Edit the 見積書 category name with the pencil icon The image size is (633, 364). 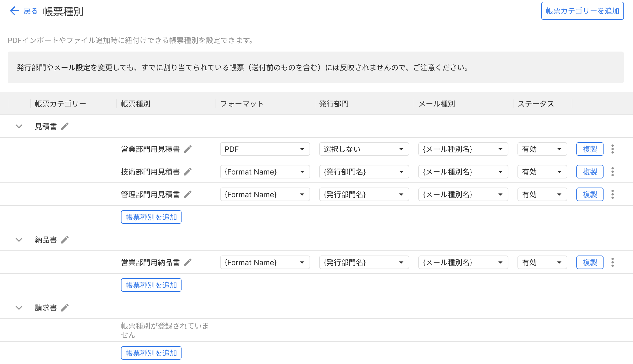click(x=65, y=126)
